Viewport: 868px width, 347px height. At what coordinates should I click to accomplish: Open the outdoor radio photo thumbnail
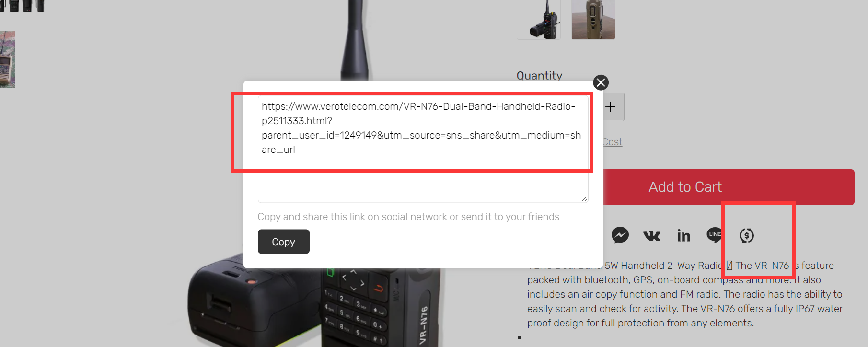(x=23, y=59)
